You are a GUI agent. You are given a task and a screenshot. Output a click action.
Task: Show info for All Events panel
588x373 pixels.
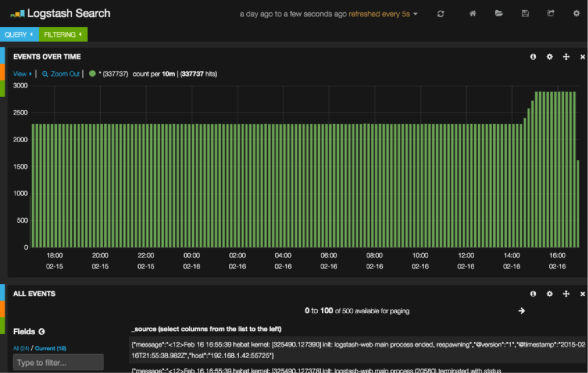533,294
